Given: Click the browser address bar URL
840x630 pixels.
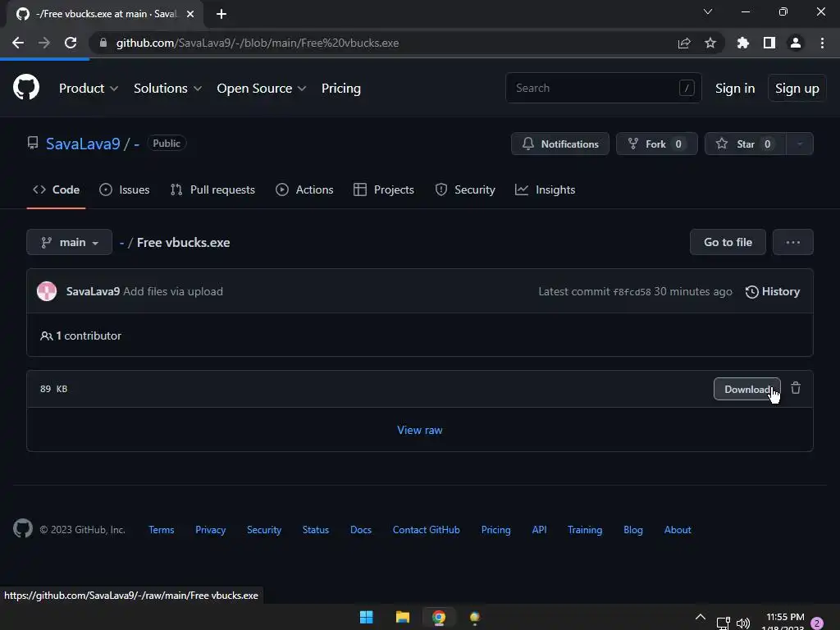Looking at the screenshot, I should coord(257,43).
